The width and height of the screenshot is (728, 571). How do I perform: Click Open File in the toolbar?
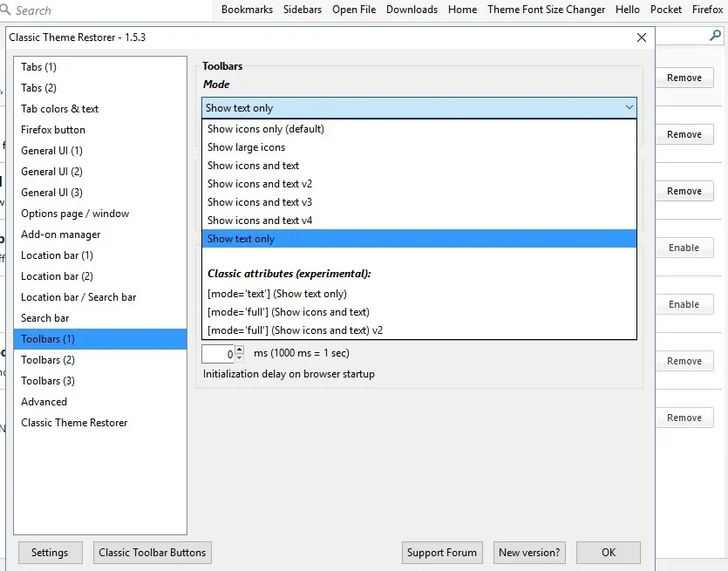[354, 10]
